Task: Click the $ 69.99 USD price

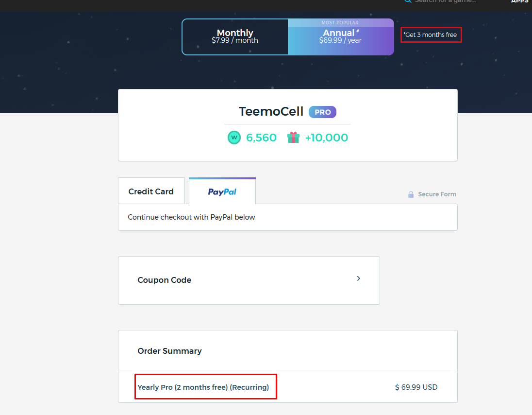Action: click(416, 387)
